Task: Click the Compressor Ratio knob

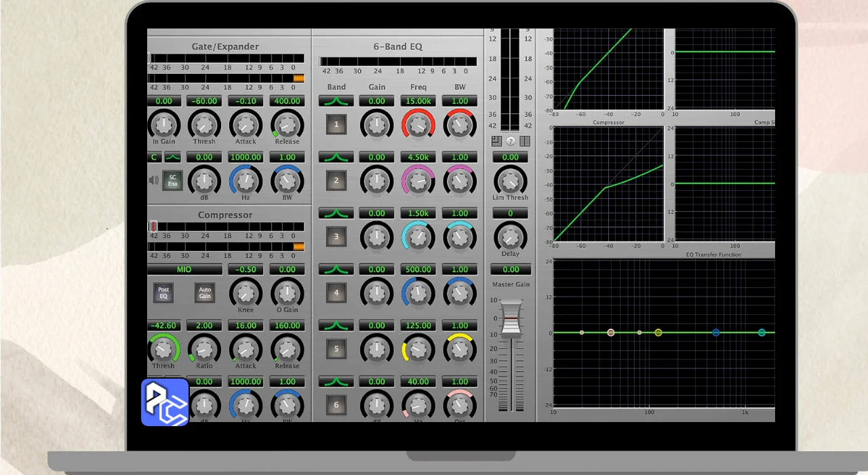Action: click(x=204, y=349)
